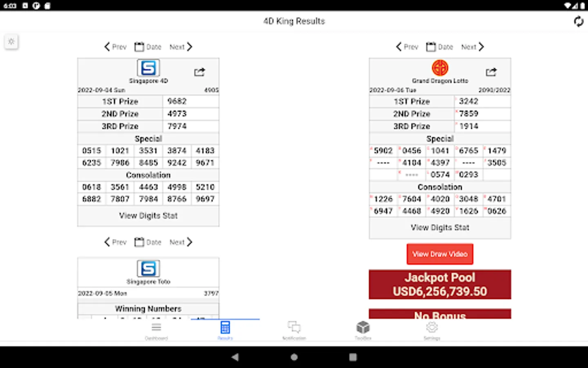588x368 pixels.
Task: Select Grand Dragon consolation number 4701
Action: [x=497, y=199]
